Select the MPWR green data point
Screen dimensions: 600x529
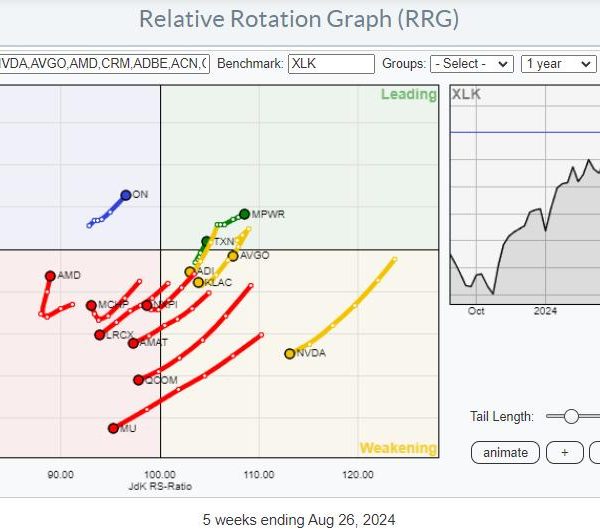click(244, 214)
